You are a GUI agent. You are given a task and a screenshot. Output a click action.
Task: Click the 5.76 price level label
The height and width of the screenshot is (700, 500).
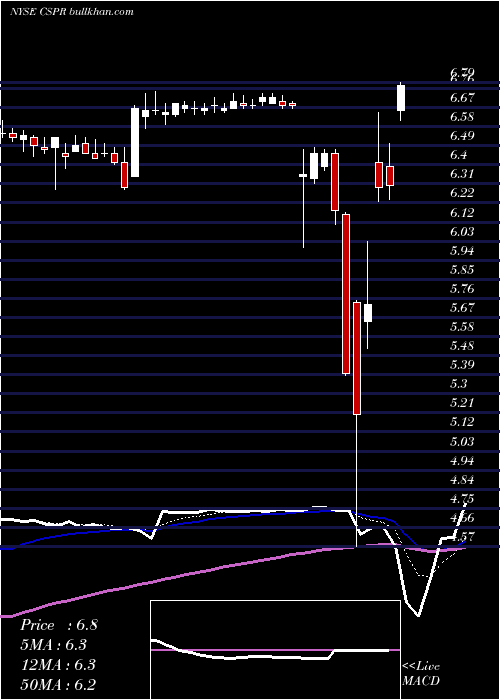click(462, 289)
